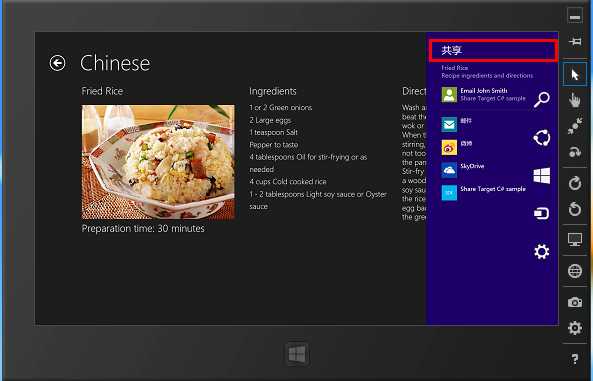Open the Devices charm

[542, 214]
